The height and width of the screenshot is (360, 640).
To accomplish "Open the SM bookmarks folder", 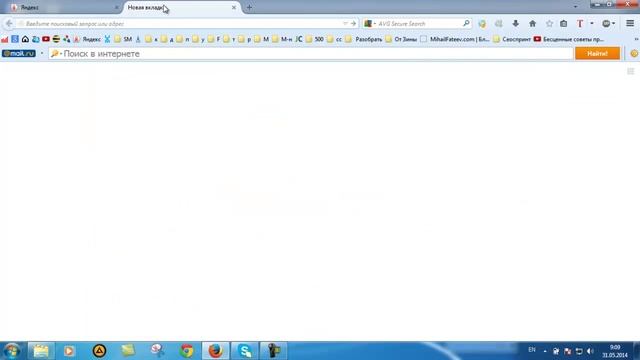I will click(x=123, y=39).
